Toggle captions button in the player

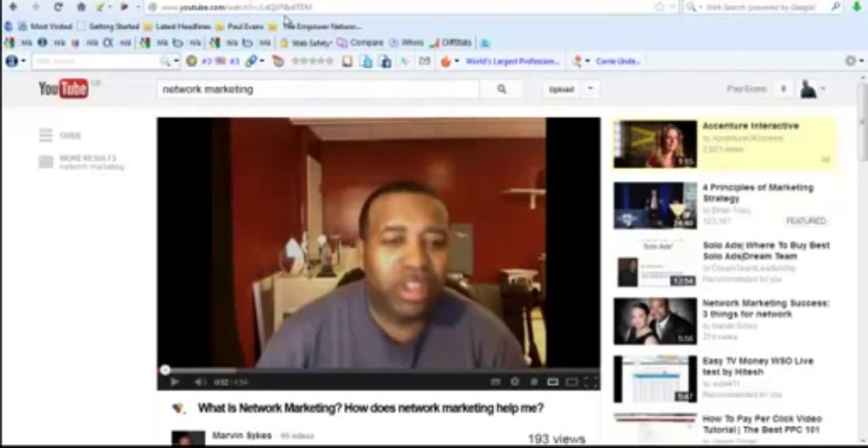[496, 381]
